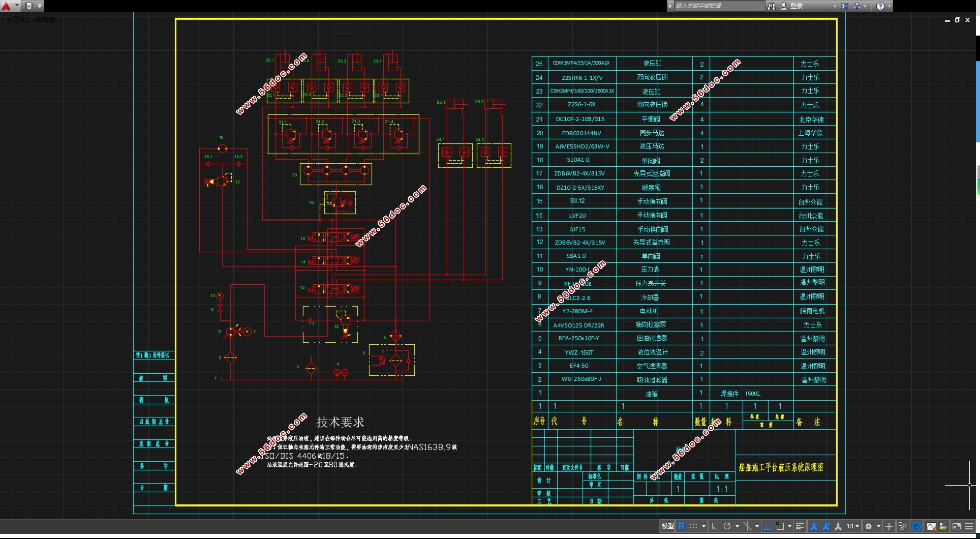Toggle polar tracking icon

(727, 526)
